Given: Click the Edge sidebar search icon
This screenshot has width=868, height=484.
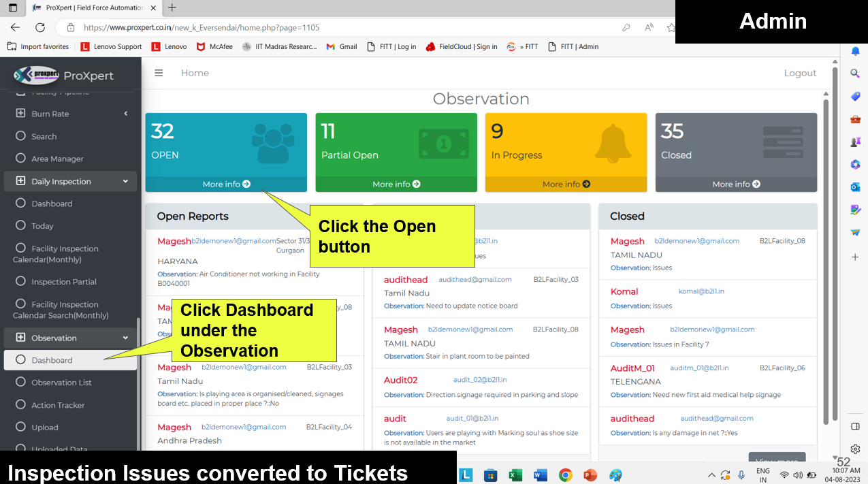Looking at the screenshot, I should click(x=856, y=74).
